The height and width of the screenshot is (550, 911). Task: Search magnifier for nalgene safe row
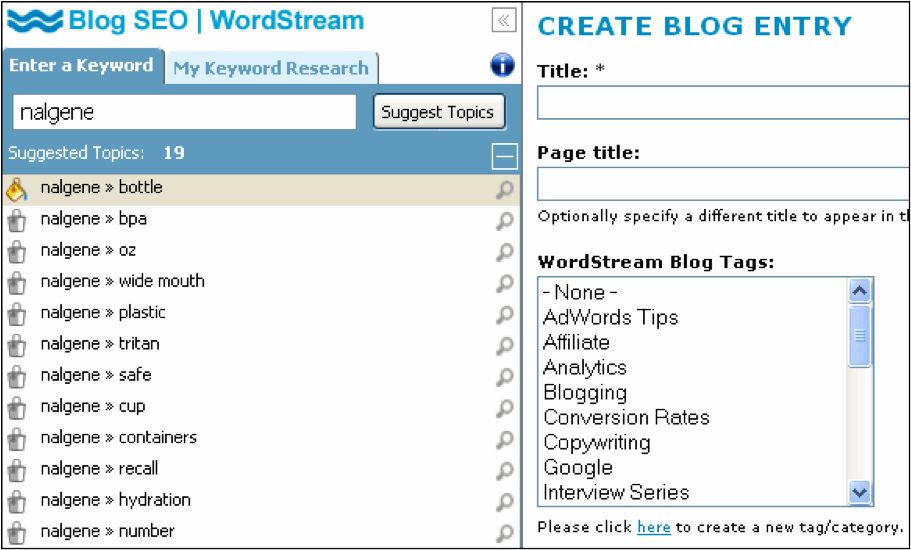click(504, 378)
